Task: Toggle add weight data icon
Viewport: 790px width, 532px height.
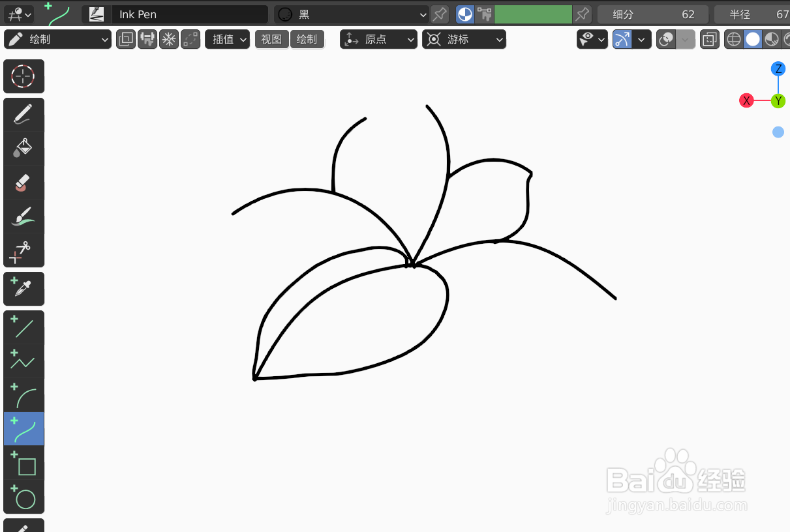Action: 147,39
